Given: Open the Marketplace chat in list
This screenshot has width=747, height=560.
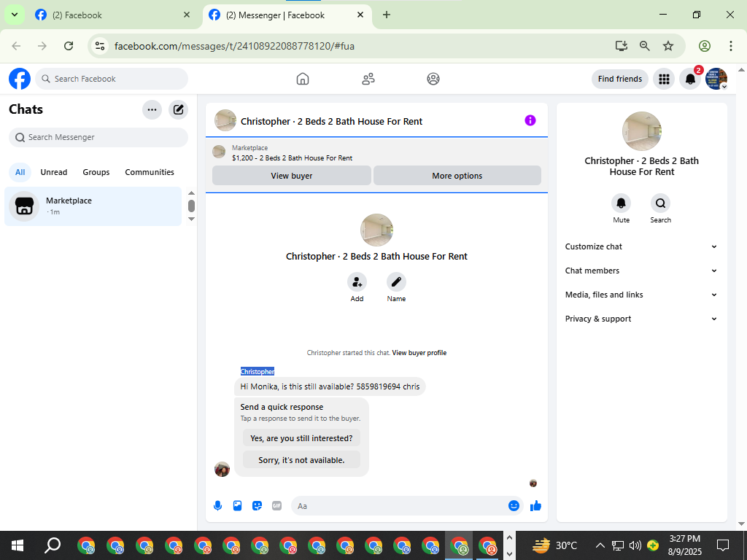Looking at the screenshot, I should [93, 206].
